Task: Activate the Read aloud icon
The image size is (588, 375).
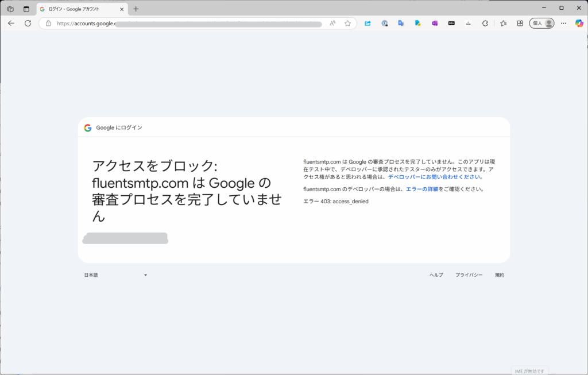Action: coord(332,23)
